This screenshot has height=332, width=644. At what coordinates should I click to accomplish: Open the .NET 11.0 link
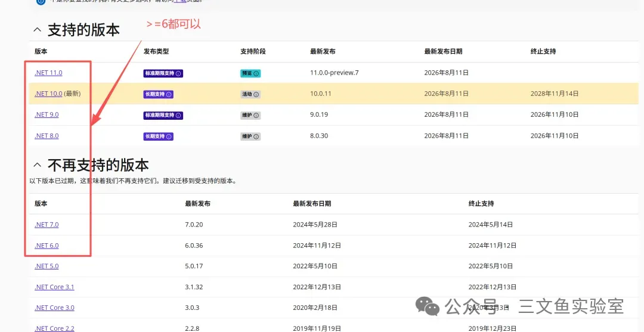click(x=48, y=73)
